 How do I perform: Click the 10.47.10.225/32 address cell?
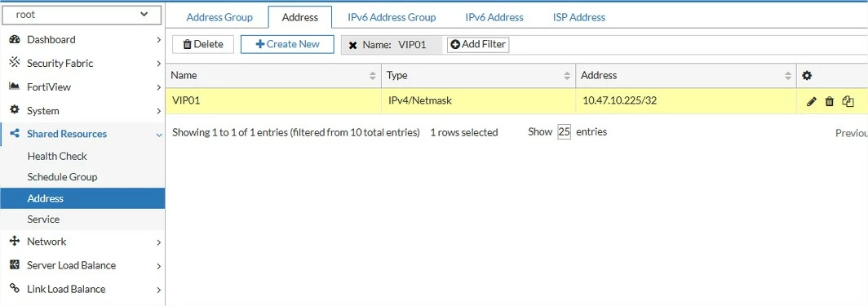pyautogui.click(x=686, y=100)
